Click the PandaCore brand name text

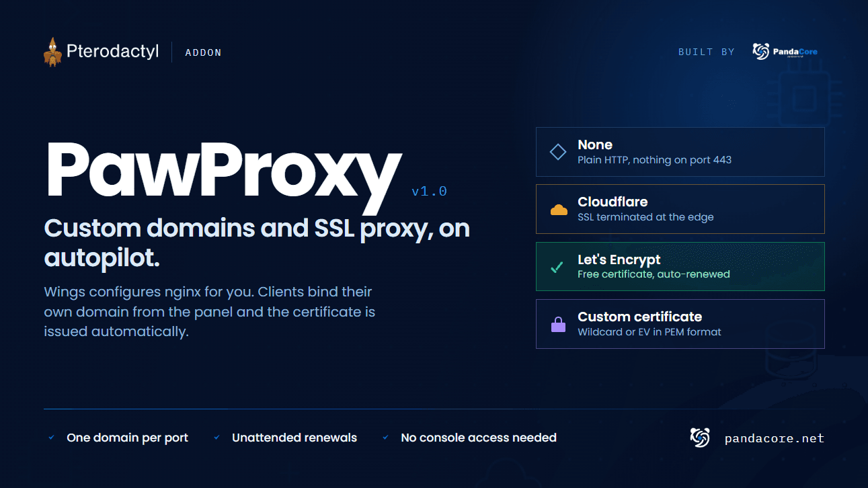tap(795, 51)
